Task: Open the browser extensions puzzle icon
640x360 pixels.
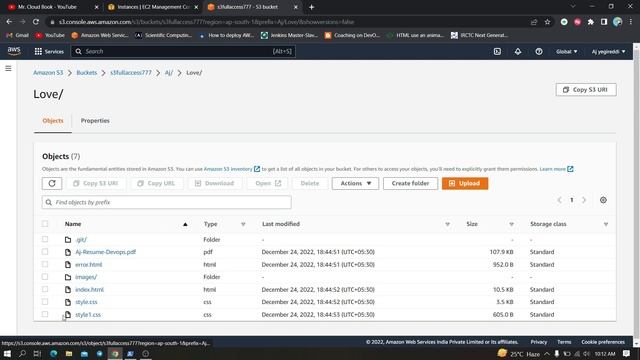Action: 591,22
